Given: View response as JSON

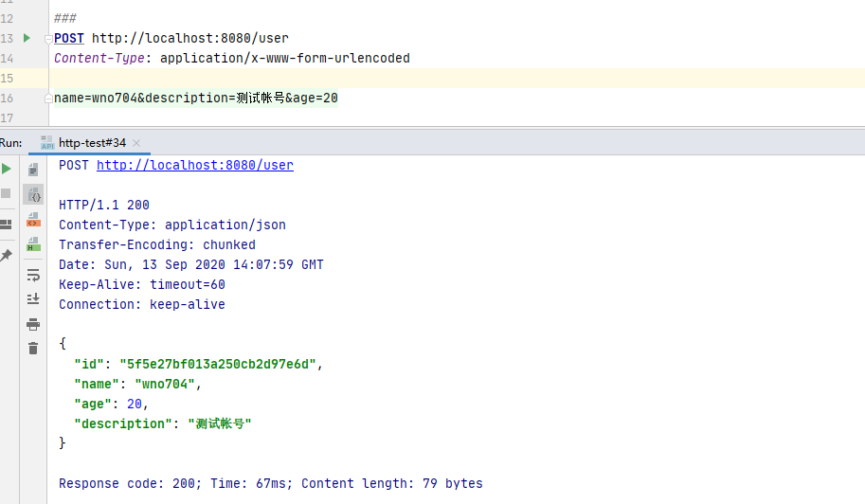Looking at the screenshot, I should pos(33,194).
